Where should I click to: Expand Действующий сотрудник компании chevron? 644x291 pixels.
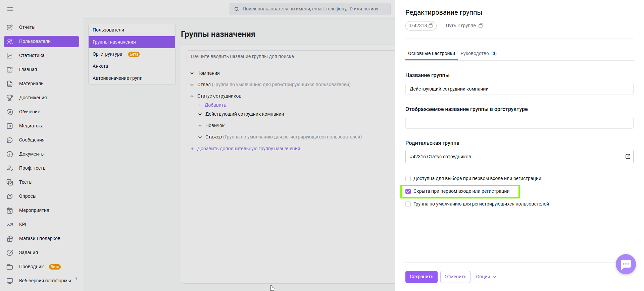click(200, 114)
